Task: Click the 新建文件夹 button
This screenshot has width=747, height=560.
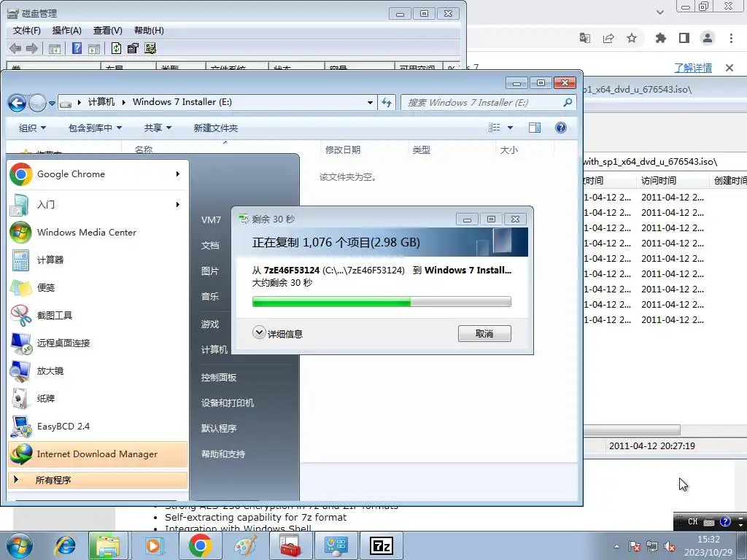Action: (216, 128)
